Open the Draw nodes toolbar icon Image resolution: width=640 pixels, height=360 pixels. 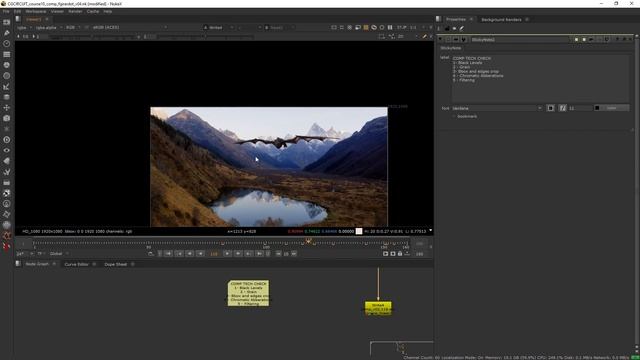pos(7,33)
